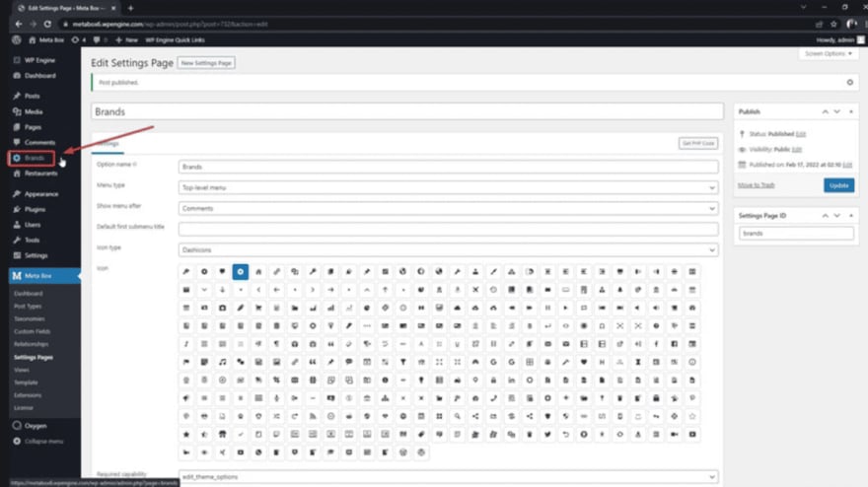Viewport: 868px width, 487px height.
Task: Open Settings Pages submenu item
Action: point(34,357)
